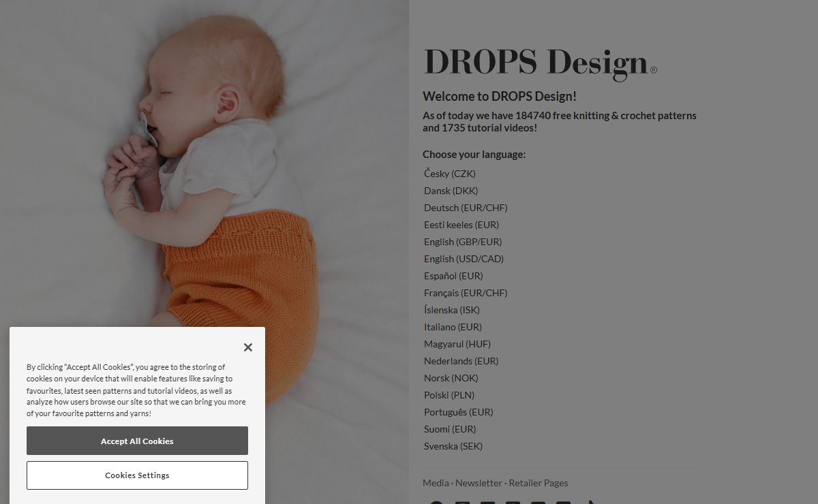Viewport: 818px width, 504px height.
Task: Choose Nederlands (EUR) language
Action: [x=461, y=361]
